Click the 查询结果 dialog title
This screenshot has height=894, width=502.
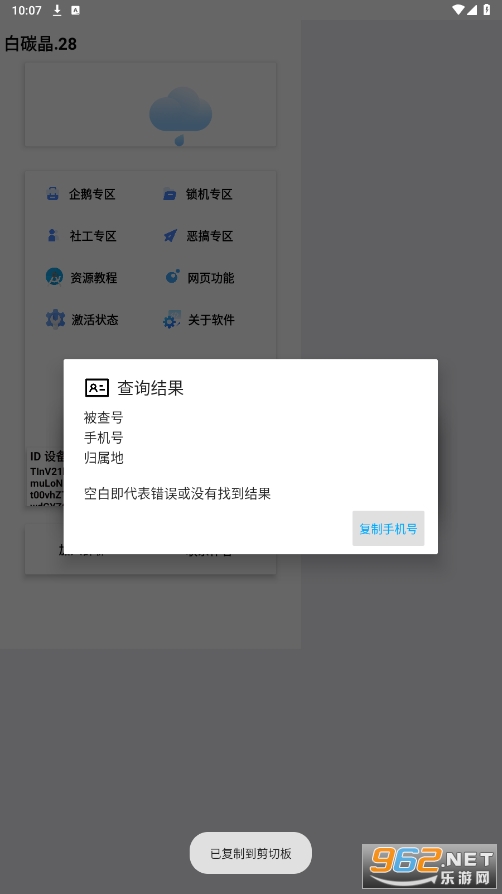pos(151,388)
